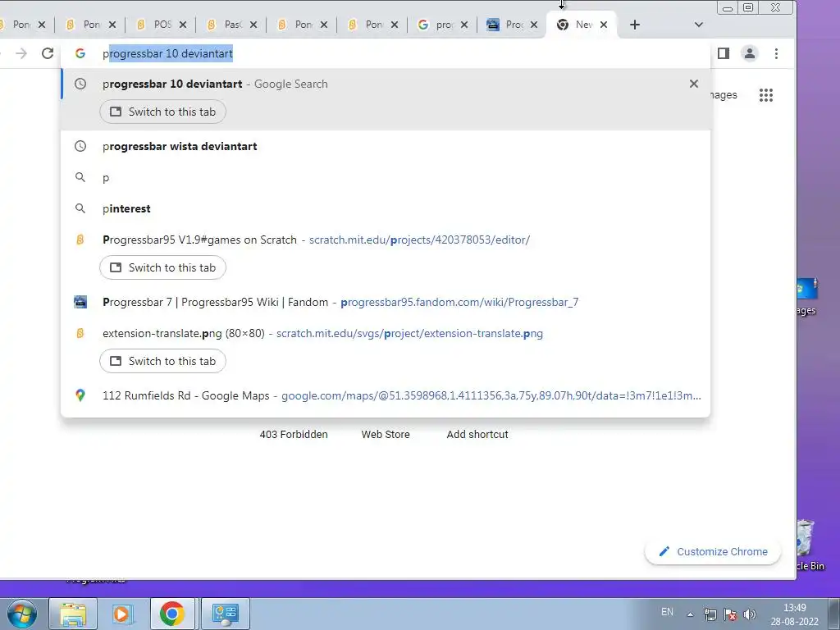Remove the 'progressbar 10 deviantart' suggestion with X
The image size is (840, 630).
click(694, 84)
